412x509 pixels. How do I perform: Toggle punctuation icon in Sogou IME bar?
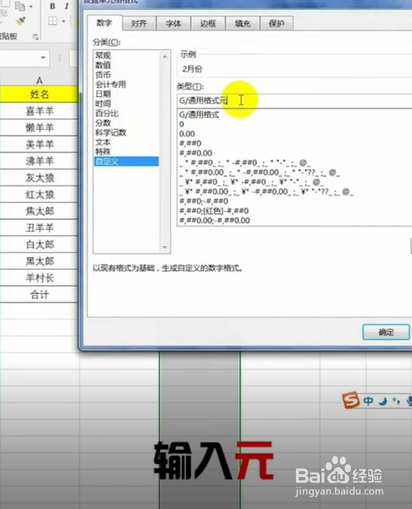point(396,401)
